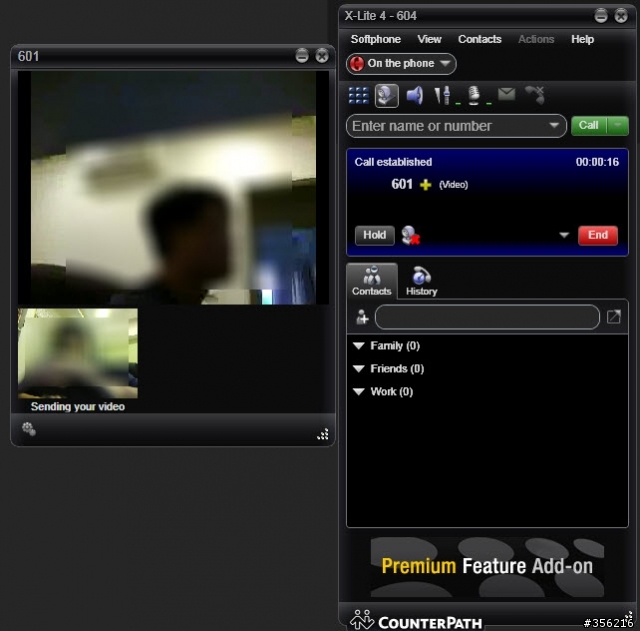Open video settings gear in 601 window
The height and width of the screenshot is (631, 640).
pyautogui.click(x=29, y=429)
